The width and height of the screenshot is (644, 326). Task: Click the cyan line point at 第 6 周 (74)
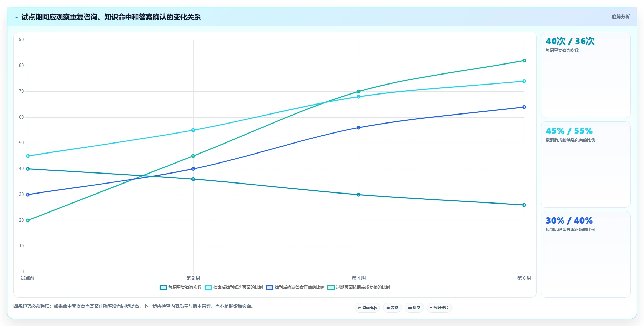point(524,81)
